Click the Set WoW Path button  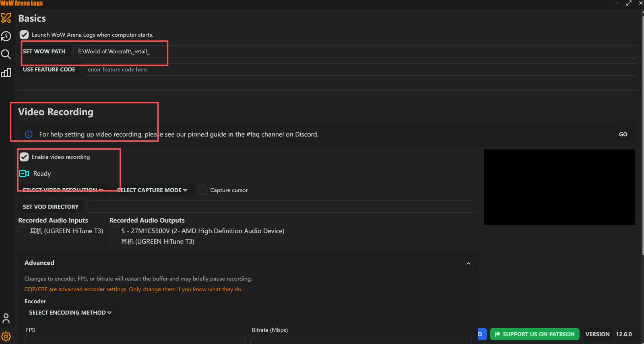(44, 51)
